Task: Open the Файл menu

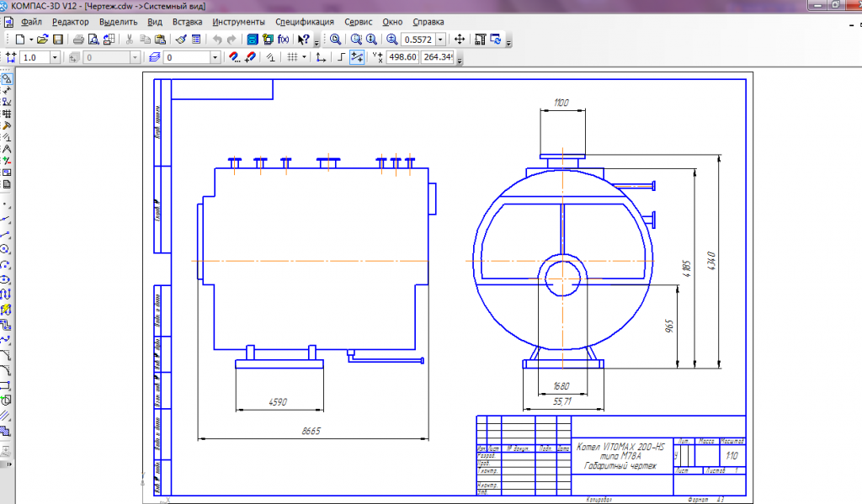Action: coord(31,22)
